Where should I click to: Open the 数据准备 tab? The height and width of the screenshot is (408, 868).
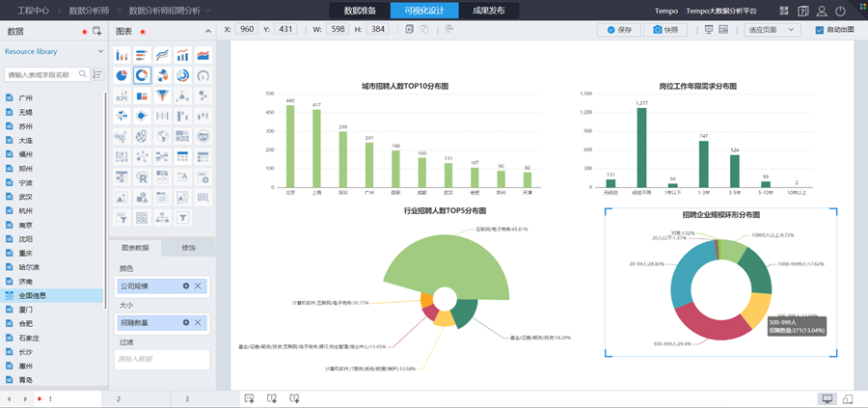pyautogui.click(x=360, y=11)
